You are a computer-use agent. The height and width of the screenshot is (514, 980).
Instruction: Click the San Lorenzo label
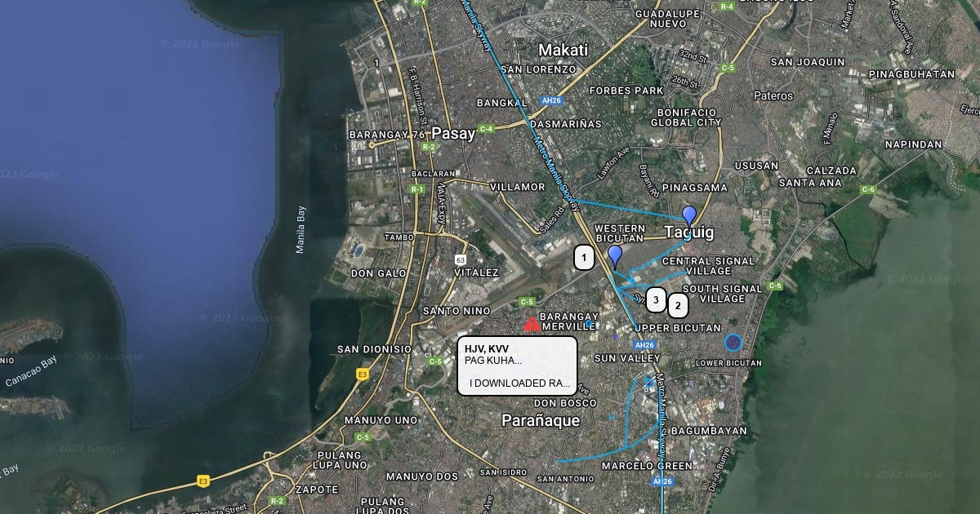pyautogui.click(x=538, y=69)
